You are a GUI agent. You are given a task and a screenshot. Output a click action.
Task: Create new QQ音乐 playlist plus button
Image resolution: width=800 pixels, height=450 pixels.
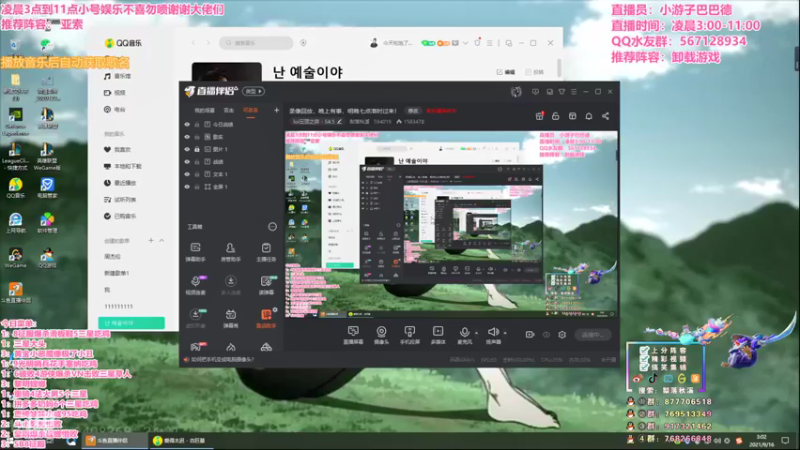[151, 240]
